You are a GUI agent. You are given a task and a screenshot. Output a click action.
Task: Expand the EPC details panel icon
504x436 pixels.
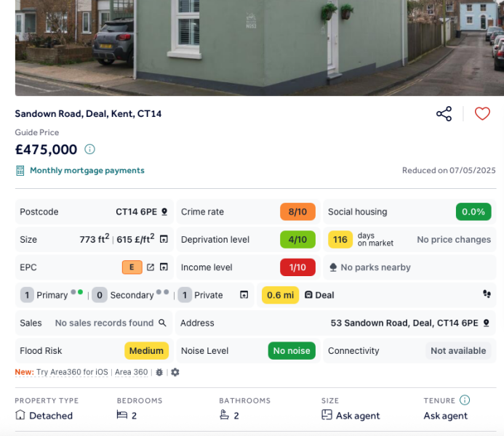point(164,267)
